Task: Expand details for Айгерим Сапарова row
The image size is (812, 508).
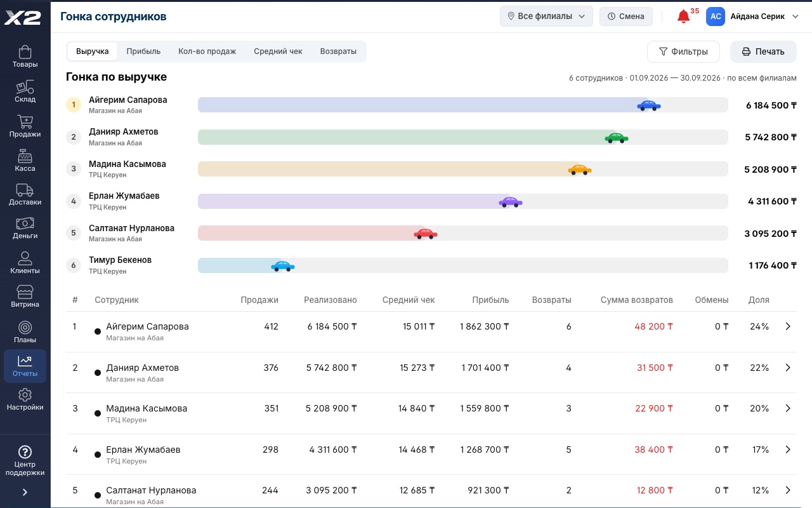Action: point(788,326)
